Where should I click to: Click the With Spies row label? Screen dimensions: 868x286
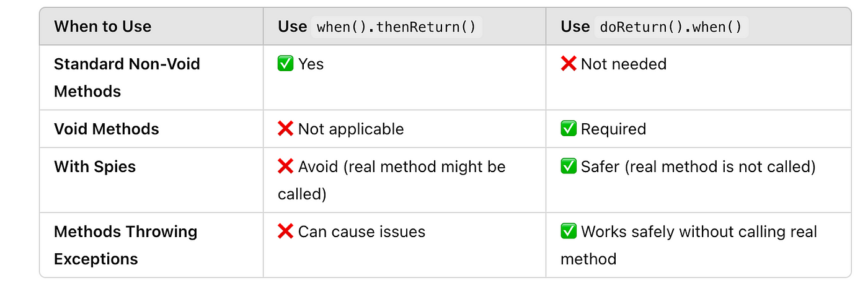coord(95,167)
